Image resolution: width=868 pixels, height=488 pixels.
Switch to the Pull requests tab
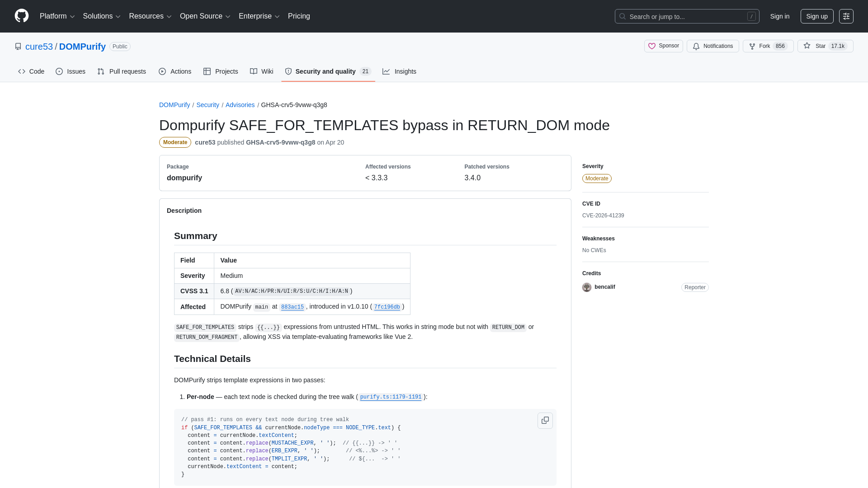122,71
